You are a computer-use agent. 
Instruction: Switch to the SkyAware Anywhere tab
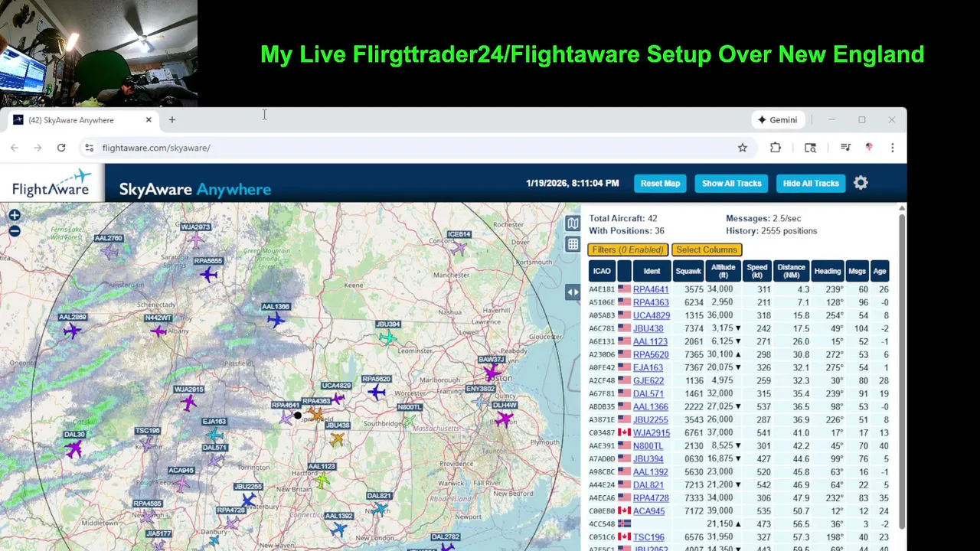point(81,120)
